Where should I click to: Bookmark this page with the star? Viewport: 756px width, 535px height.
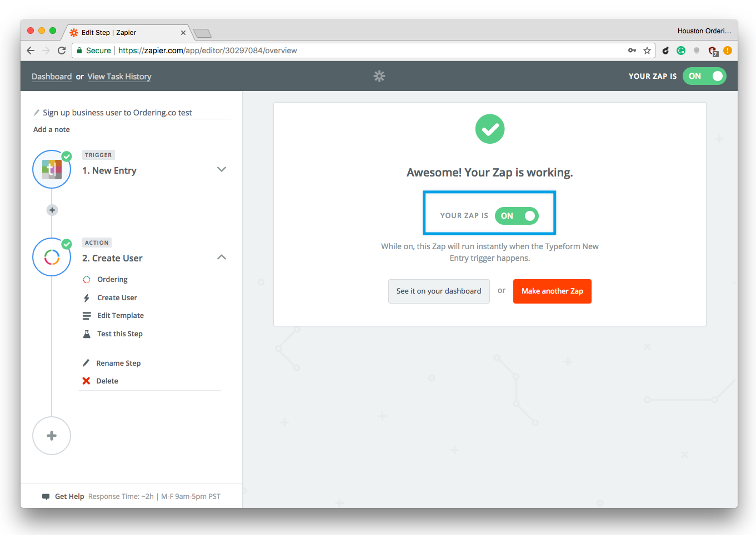647,51
